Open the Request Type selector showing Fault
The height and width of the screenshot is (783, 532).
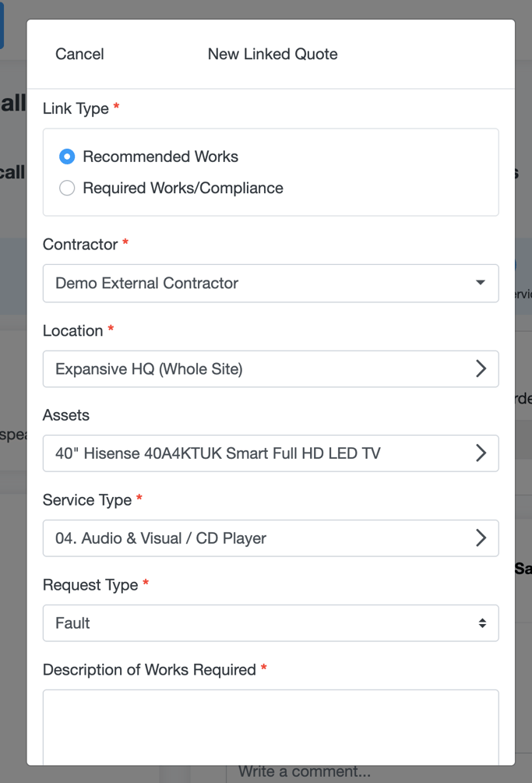[270, 623]
